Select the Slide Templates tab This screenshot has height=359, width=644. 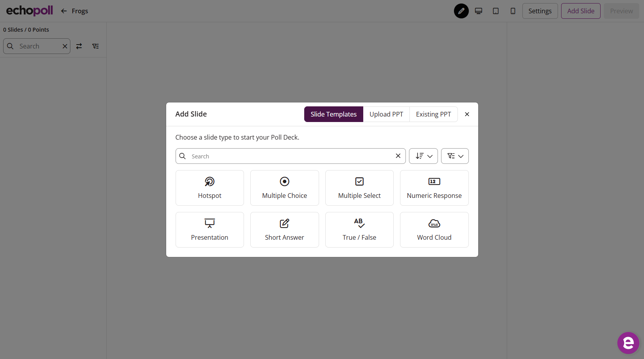(x=334, y=114)
